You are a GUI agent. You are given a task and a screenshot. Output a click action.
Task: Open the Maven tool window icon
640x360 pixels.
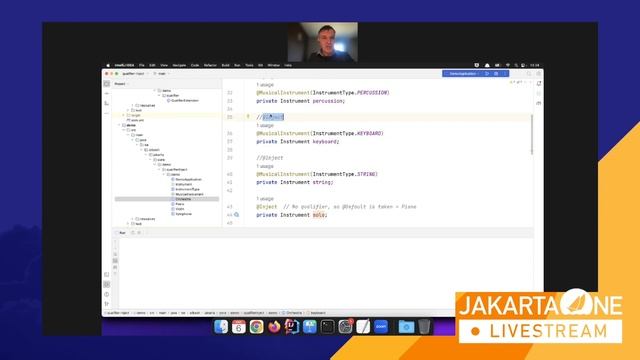(539, 103)
